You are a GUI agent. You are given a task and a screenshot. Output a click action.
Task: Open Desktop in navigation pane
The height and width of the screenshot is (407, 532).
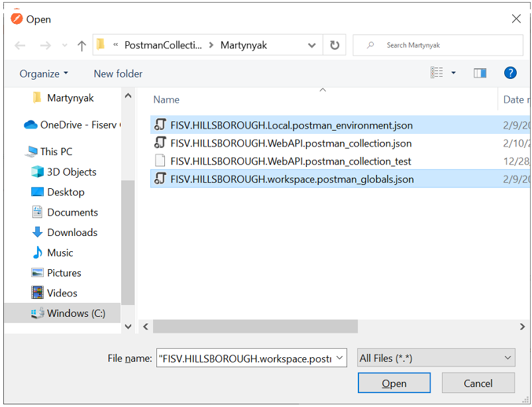coord(58,192)
